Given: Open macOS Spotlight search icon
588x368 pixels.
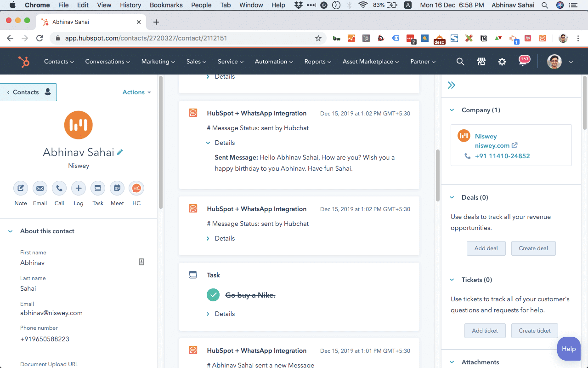Looking at the screenshot, I should [x=545, y=5].
